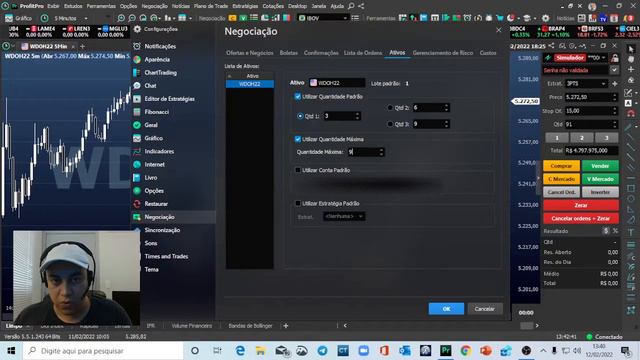Open the IBOV asset dropdown in toolbar

tap(323, 18)
